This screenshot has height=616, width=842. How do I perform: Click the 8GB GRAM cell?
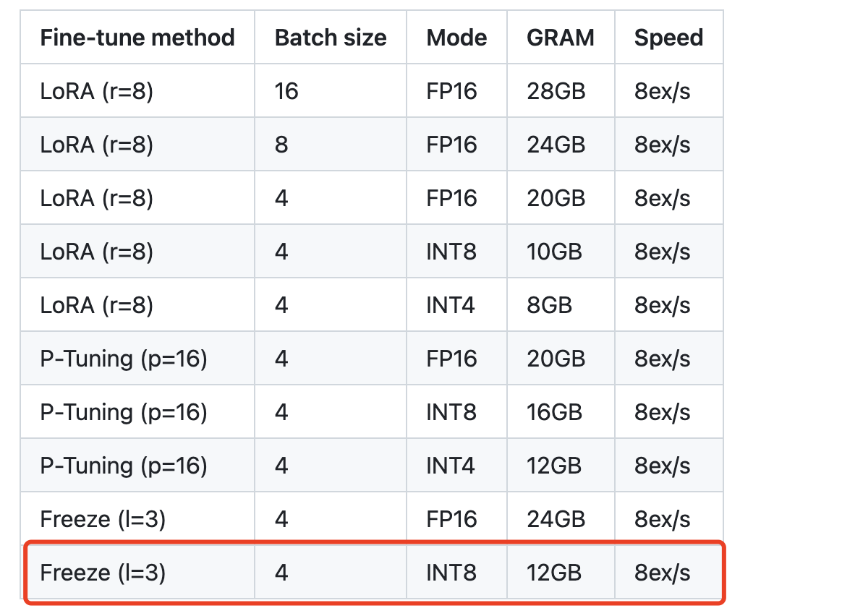point(549,305)
